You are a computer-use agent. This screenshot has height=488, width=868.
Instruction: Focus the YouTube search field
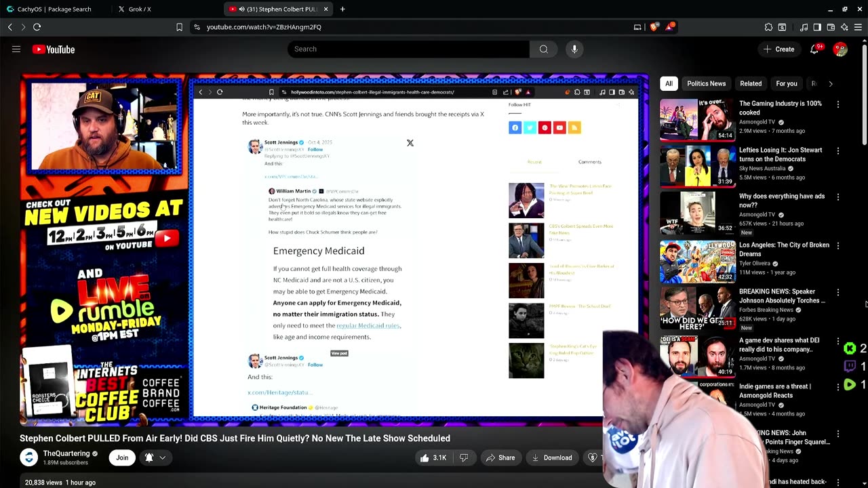coord(408,49)
